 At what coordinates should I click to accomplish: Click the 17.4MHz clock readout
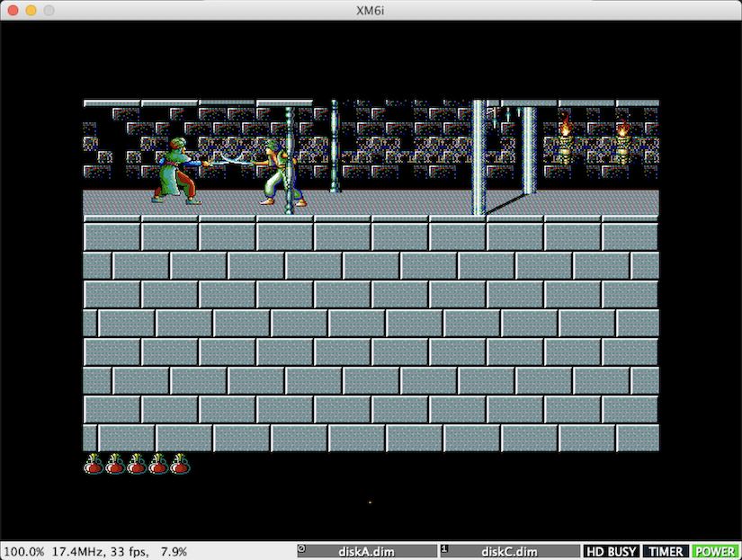pyautogui.click(x=79, y=552)
